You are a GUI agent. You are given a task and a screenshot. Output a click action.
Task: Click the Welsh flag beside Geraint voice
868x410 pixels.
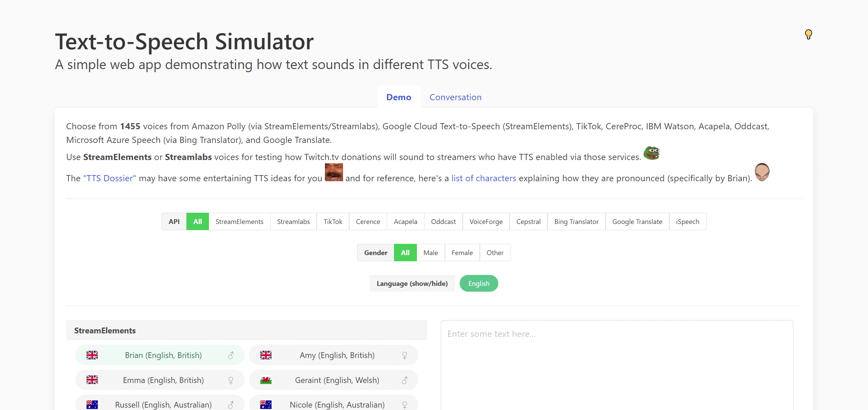point(266,380)
